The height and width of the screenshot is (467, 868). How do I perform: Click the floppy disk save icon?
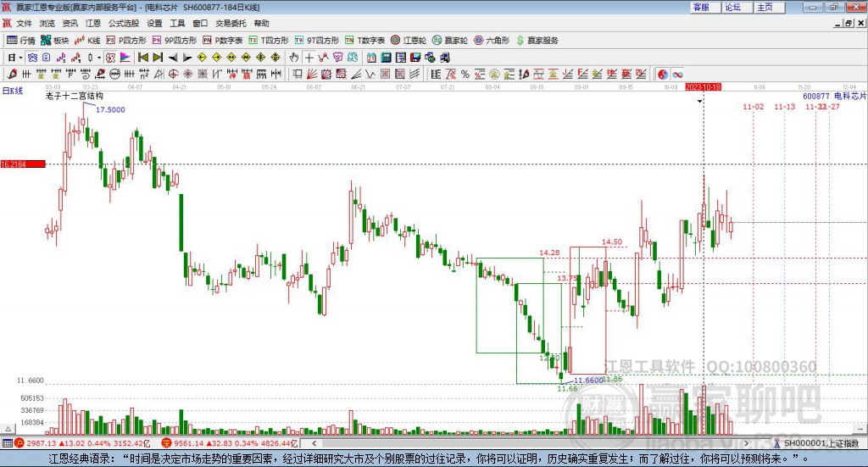[x=415, y=58]
